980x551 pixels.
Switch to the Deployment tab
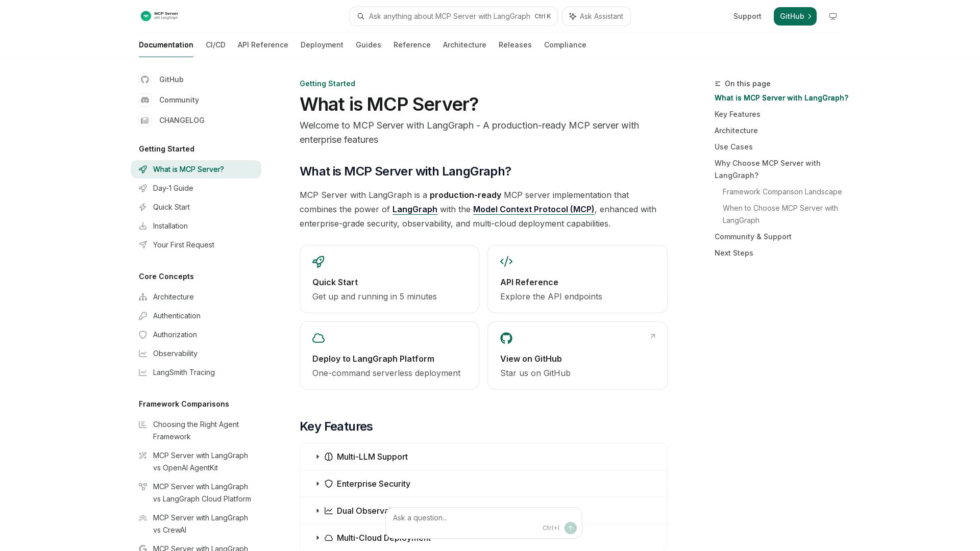click(x=322, y=45)
